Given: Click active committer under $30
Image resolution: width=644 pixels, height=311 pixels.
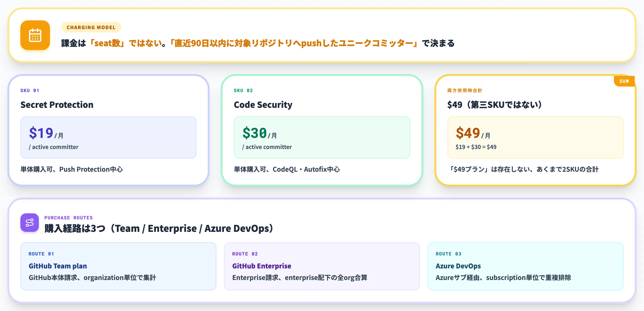Looking at the screenshot, I should point(267,147).
